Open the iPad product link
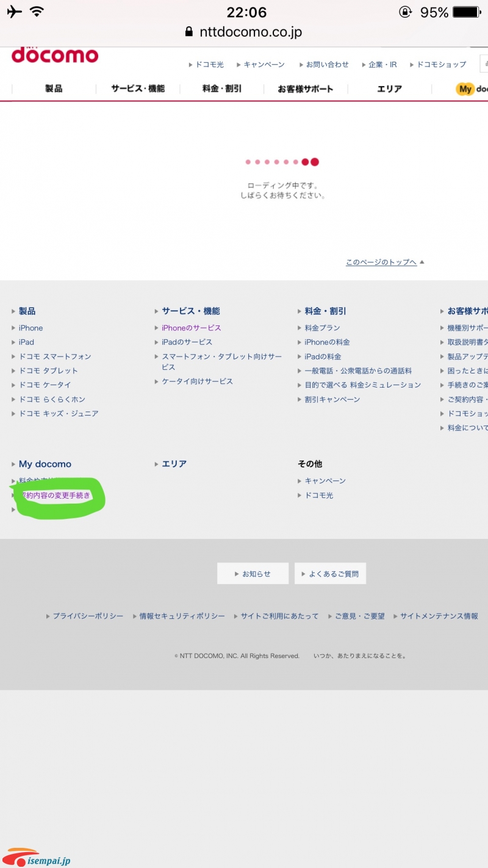488x868 pixels. (27, 342)
